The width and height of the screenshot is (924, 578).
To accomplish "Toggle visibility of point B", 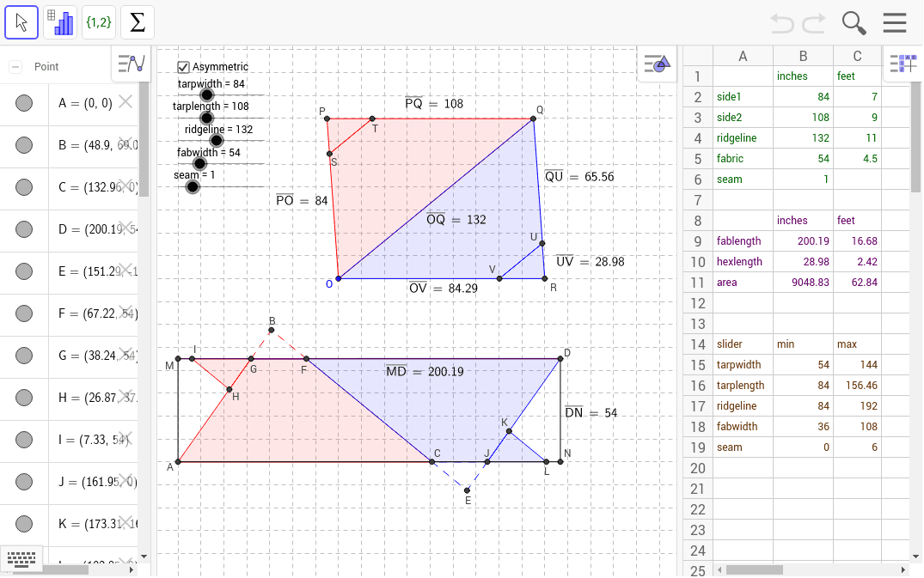I will tap(24, 145).
